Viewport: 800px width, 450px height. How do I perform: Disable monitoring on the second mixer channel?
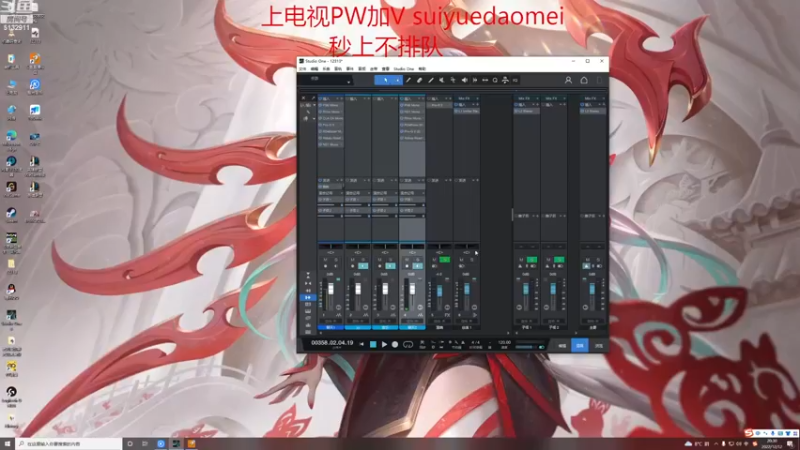[x=363, y=266]
